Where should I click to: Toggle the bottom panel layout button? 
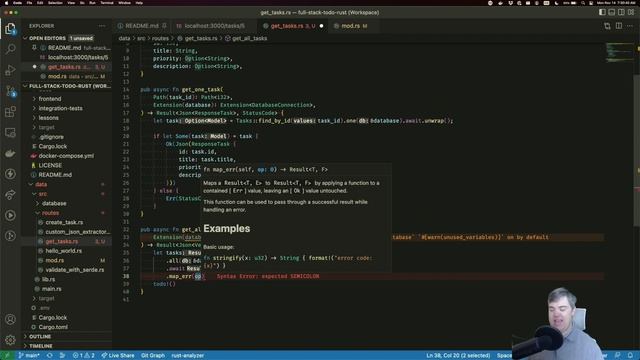612,12
